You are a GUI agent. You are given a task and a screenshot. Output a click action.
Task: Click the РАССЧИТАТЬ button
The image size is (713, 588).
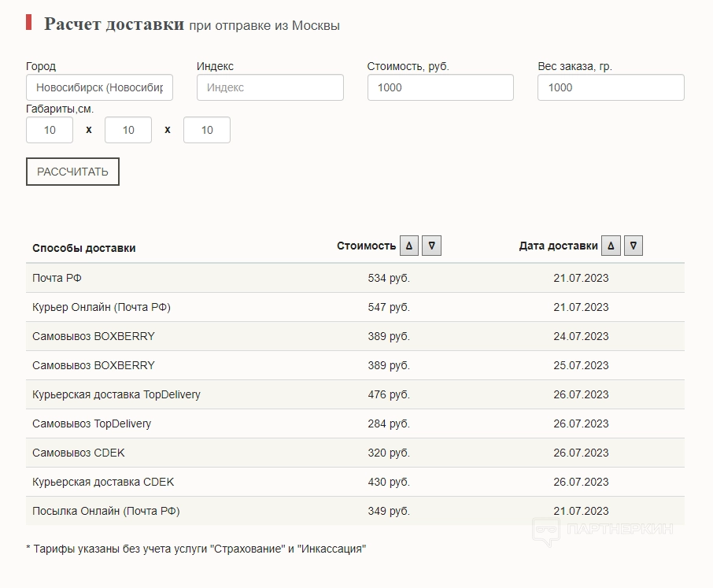coord(72,172)
